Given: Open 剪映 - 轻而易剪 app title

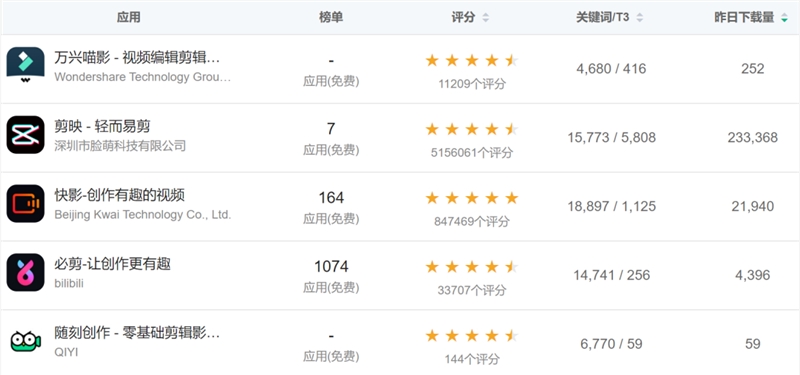Looking at the screenshot, I should (x=103, y=126).
